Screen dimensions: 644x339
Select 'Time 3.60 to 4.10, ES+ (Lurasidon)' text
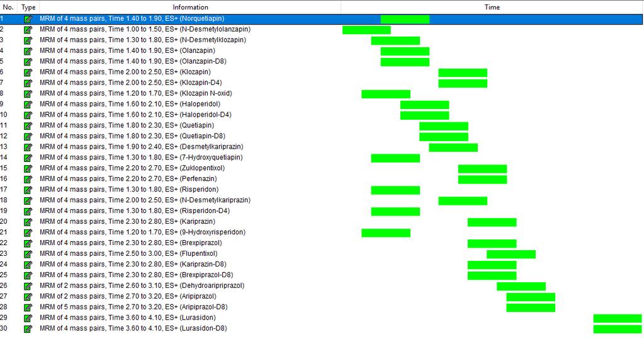click(x=162, y=318)
